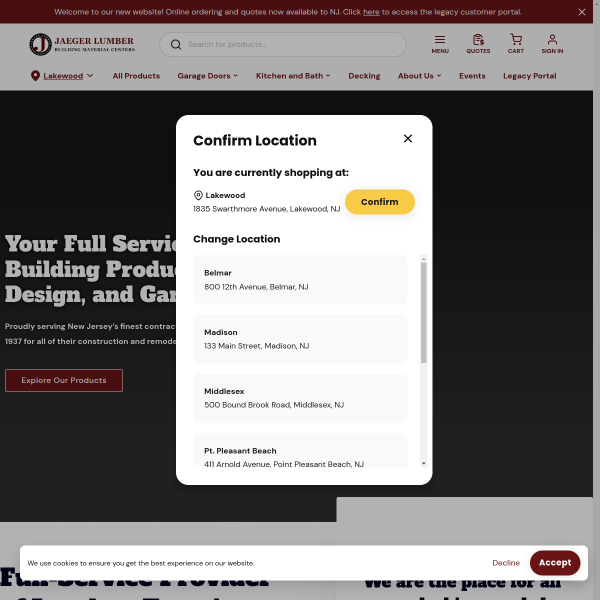Expand Kitchen and Bath menu
Image resolution: width=600 pixels, height=600 pixels.
point(293,76)
